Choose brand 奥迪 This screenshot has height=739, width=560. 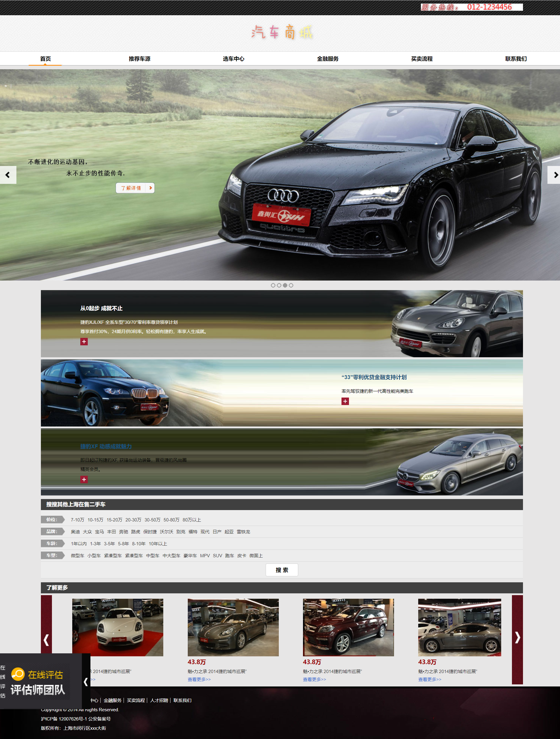(x=75, y=532)
